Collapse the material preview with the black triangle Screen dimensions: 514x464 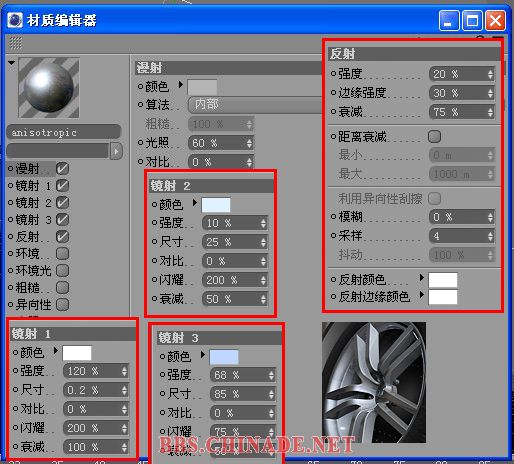(12, 63)
